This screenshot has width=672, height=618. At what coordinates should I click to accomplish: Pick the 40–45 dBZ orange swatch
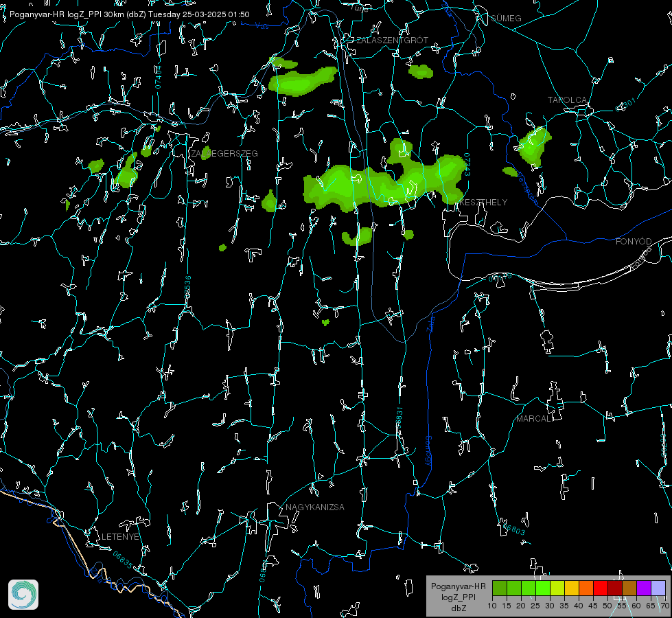tap(586, 588)
